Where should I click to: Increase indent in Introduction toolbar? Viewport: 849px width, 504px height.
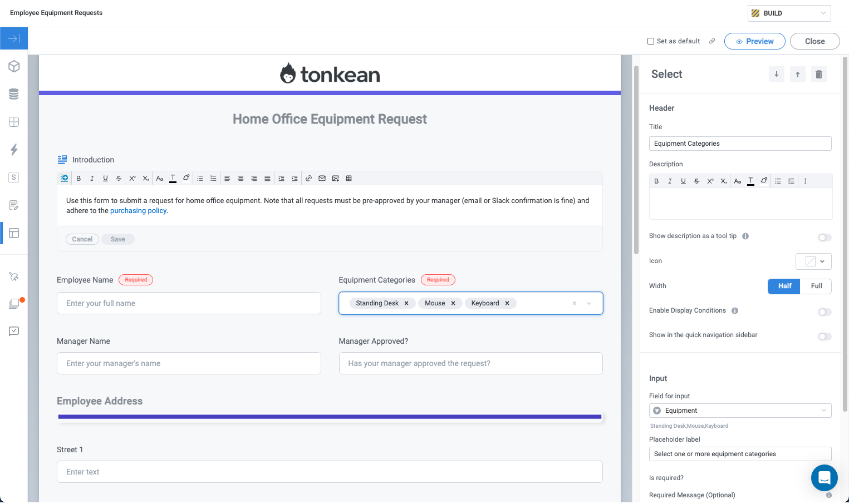click(x=295, y=178)
